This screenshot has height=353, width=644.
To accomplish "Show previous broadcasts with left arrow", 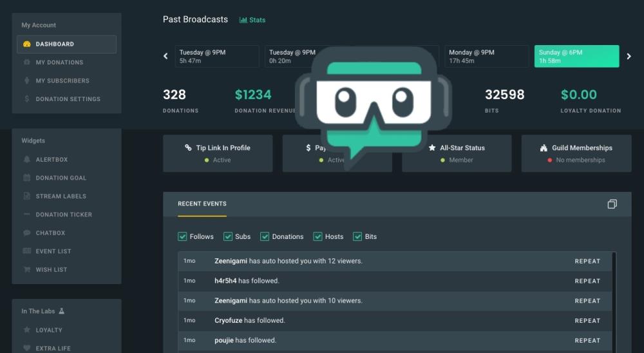I will coord(166,56).
